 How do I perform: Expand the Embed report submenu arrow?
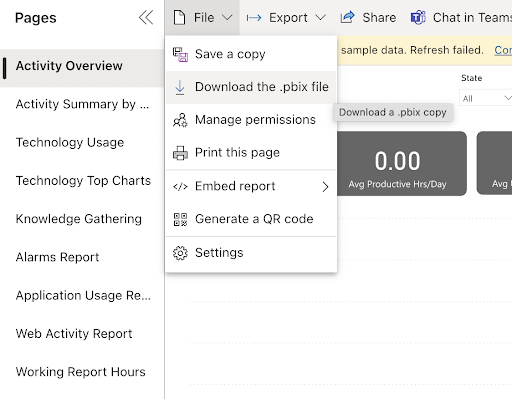click(x=325, y=187)
